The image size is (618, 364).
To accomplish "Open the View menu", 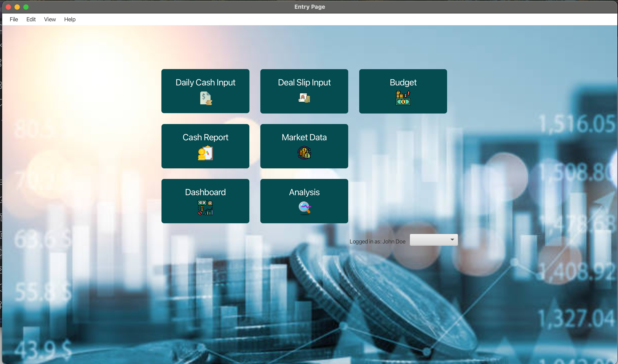I will 50,19.
